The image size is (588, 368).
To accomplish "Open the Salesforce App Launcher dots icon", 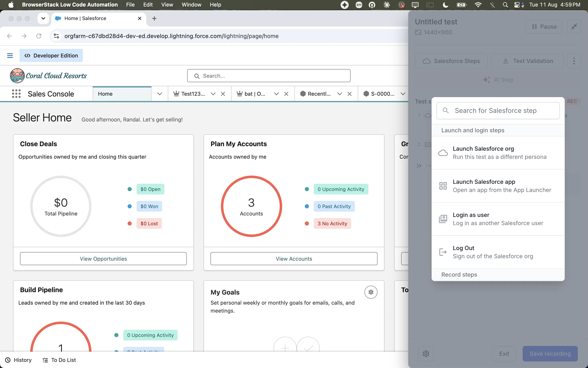I will (16, 94).
